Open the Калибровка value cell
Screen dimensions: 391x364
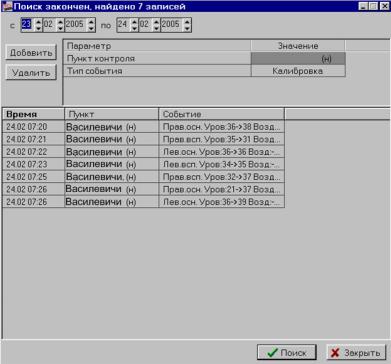tap(298, 71)
